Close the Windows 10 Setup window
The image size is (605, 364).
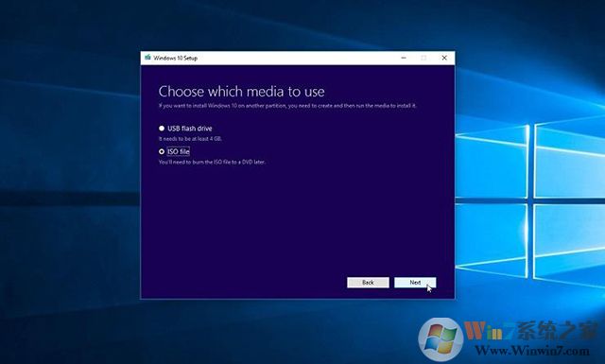[x=444, y=58]
